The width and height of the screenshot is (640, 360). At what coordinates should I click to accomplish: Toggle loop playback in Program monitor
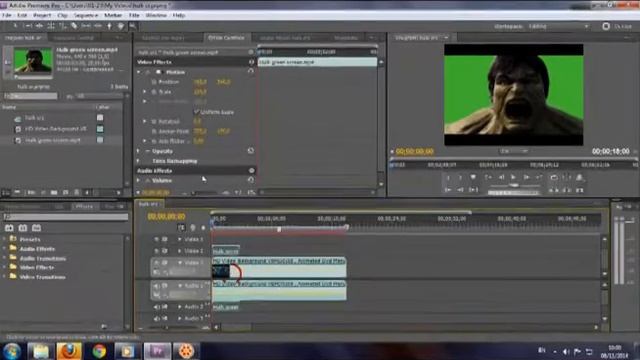point(553,177)
